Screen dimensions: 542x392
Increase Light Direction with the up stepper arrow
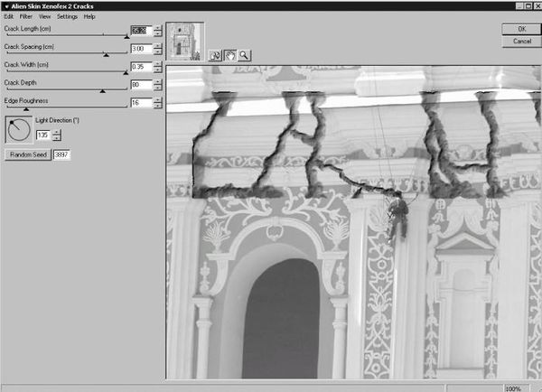click(57, 132)
